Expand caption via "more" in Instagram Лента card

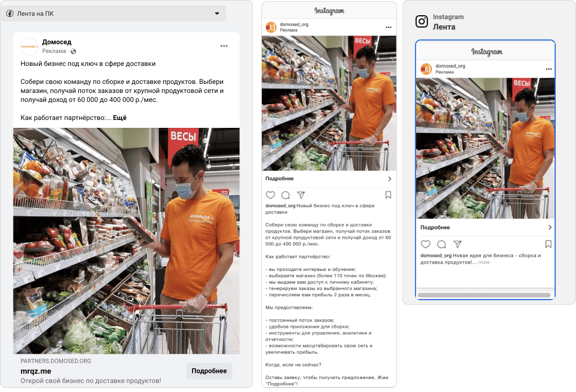point(484,262)
